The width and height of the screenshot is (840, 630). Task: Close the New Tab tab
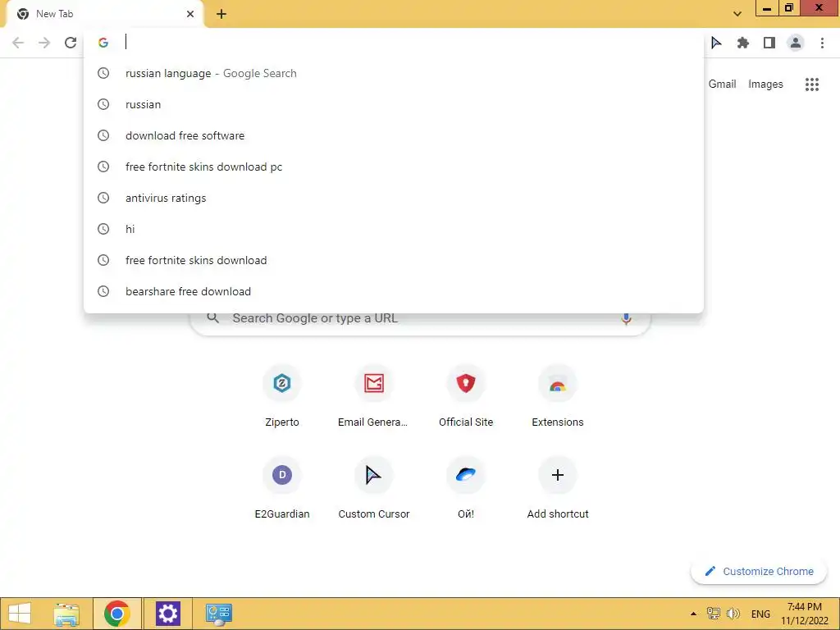190,14
